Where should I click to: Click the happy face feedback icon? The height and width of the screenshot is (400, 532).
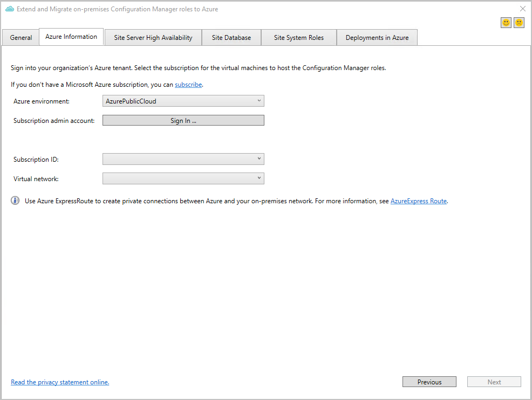(x=506, y=22)
